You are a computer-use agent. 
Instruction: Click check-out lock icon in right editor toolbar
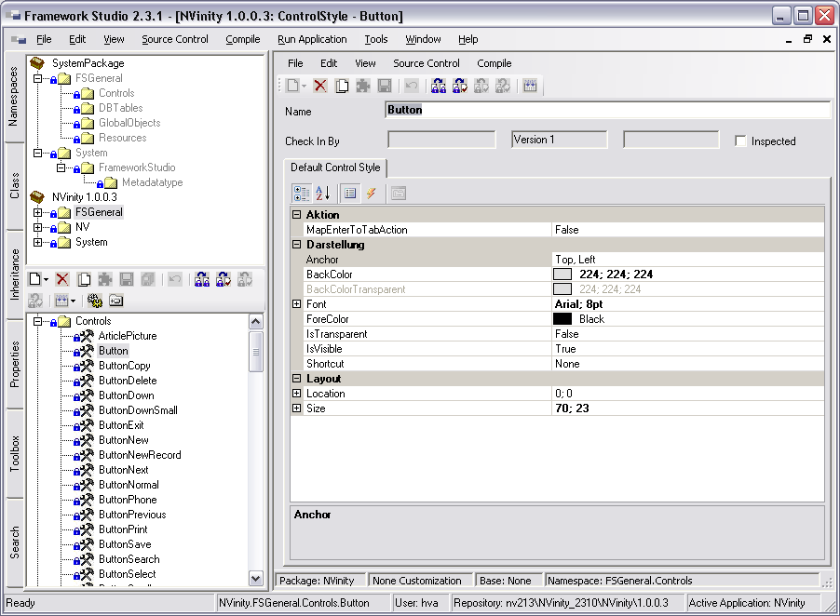(x=439, y=86)
